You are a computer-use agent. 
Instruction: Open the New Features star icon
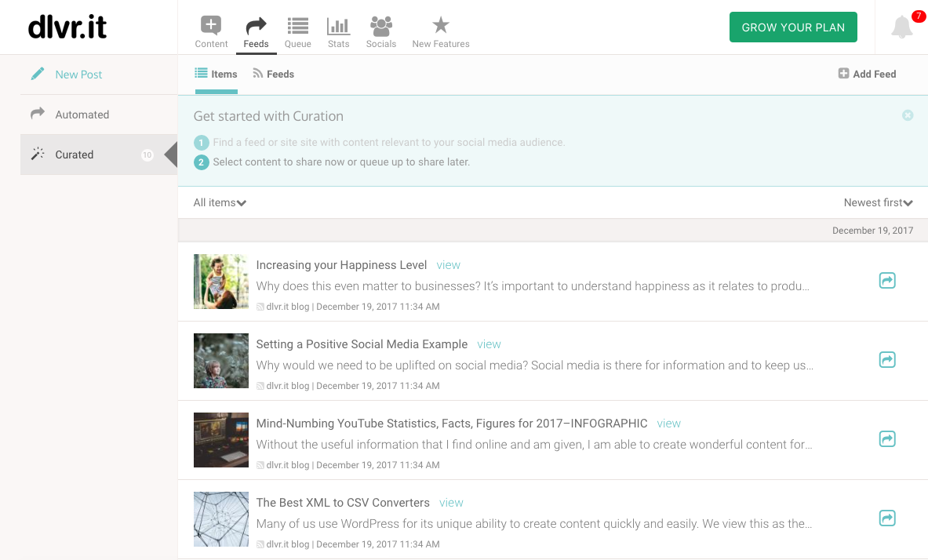pos(441,25)
